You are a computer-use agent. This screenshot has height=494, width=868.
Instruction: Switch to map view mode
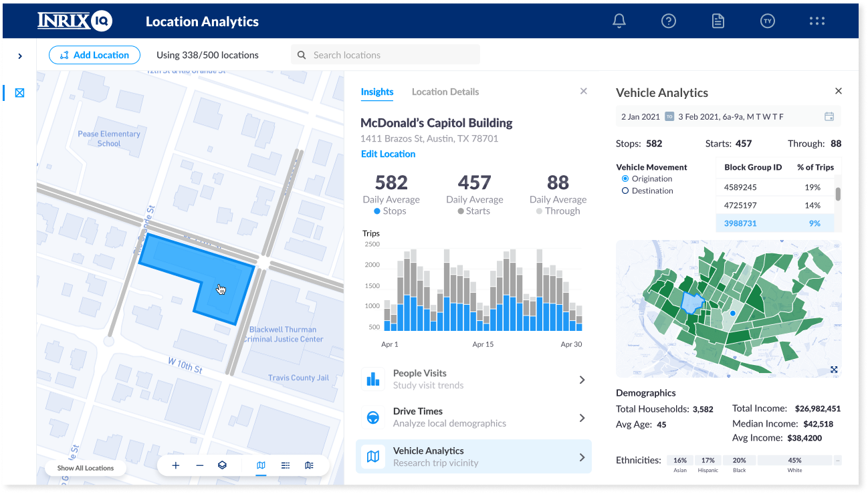coord(261,465)
